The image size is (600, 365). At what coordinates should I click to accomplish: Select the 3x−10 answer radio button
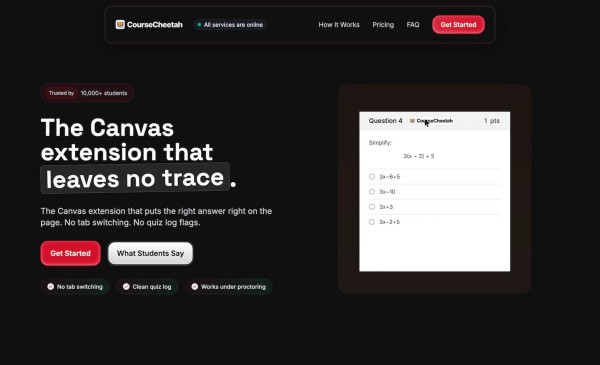(x=372, y=192)
